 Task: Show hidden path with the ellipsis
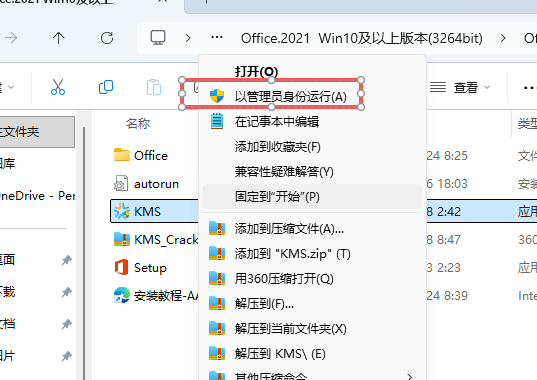pyautogui.click(x=217, y=37)
